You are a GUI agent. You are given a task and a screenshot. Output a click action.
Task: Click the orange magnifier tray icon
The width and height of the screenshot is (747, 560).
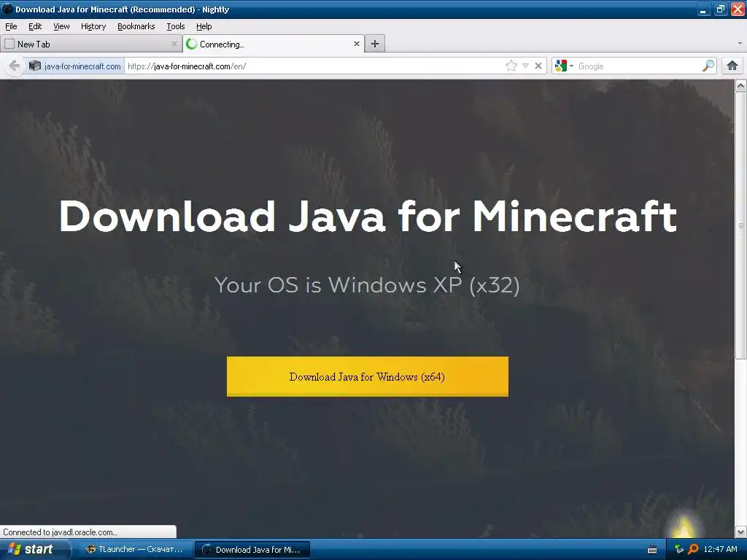pyautogui.click(x=693, y=549)
